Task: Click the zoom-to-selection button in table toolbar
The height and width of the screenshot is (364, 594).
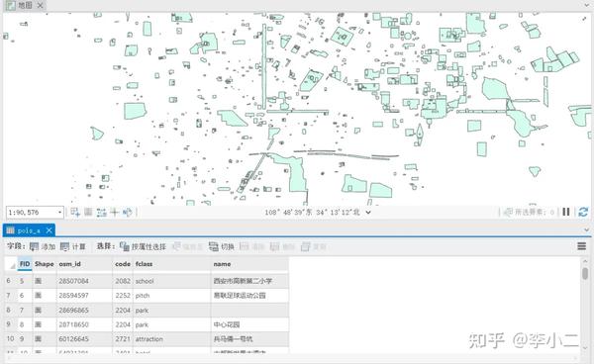Action: pos(187,246)
